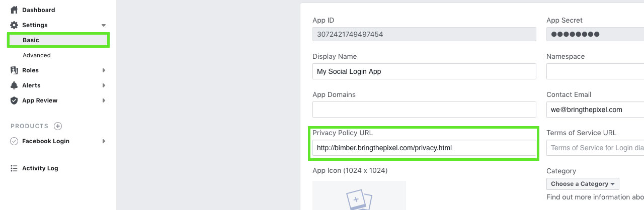This screenshot has height=210, width=644.
Task: Click the Namespace input field
Action: [595, 71]
